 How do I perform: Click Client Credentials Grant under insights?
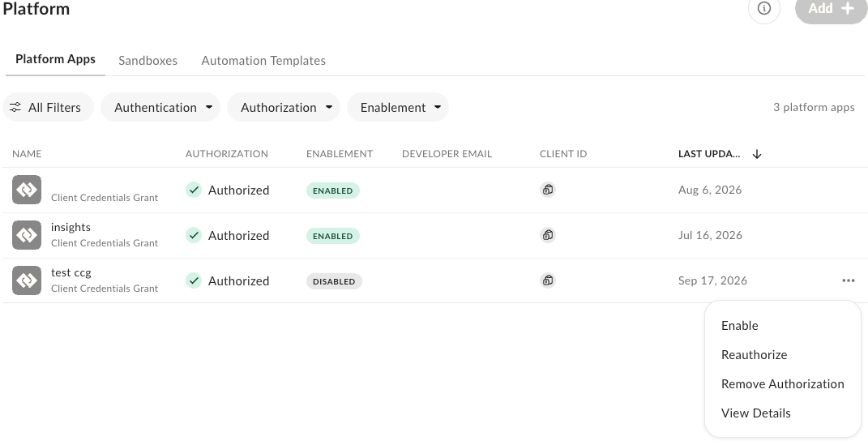[105, 243]
